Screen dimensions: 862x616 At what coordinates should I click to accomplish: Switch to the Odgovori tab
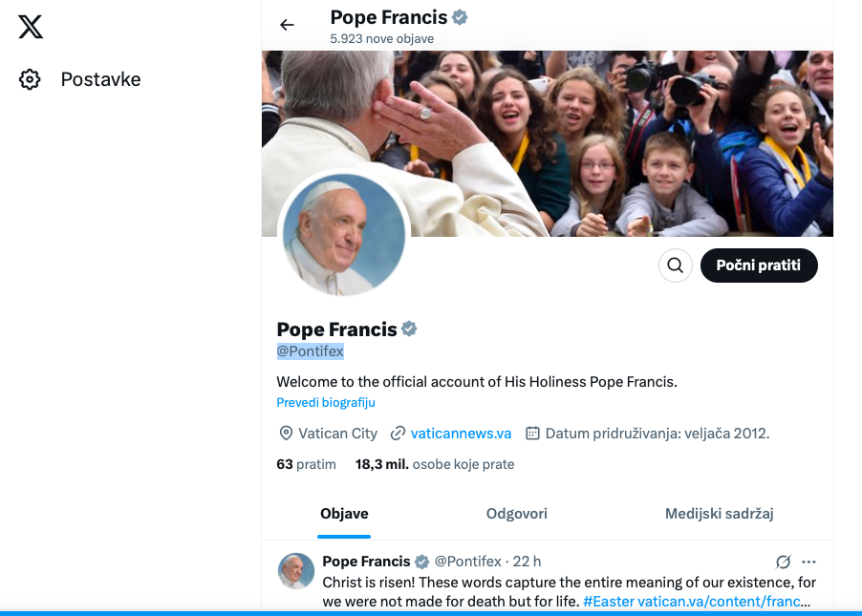tap(516, 514)
